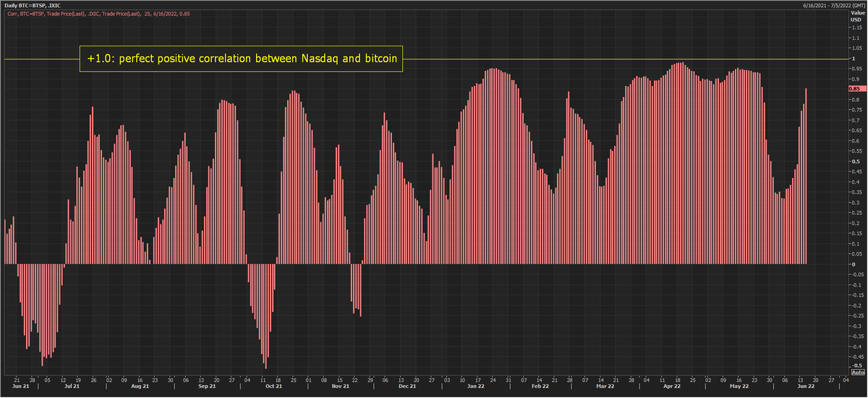Select the perfect positive correlation annotation
Viewport: 868px width, 398px height.
click(x=241, y=59)
